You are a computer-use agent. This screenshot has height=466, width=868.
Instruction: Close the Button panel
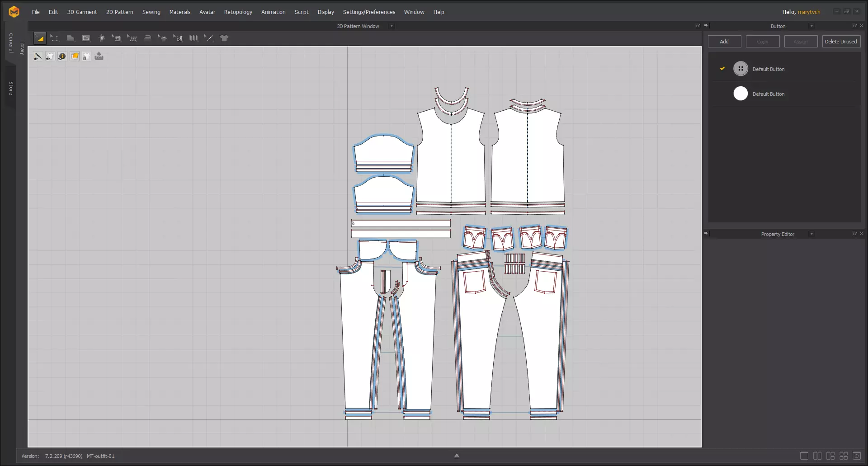[x=861, y=26]
